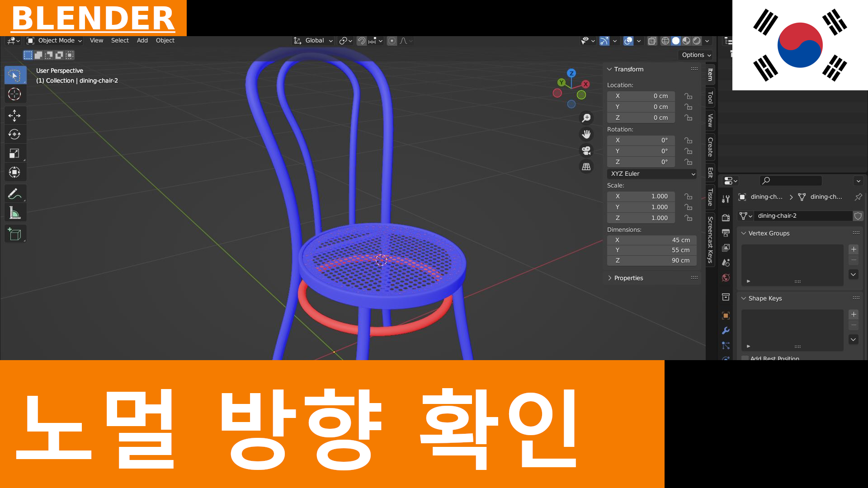Select the Transform tool

14,173
